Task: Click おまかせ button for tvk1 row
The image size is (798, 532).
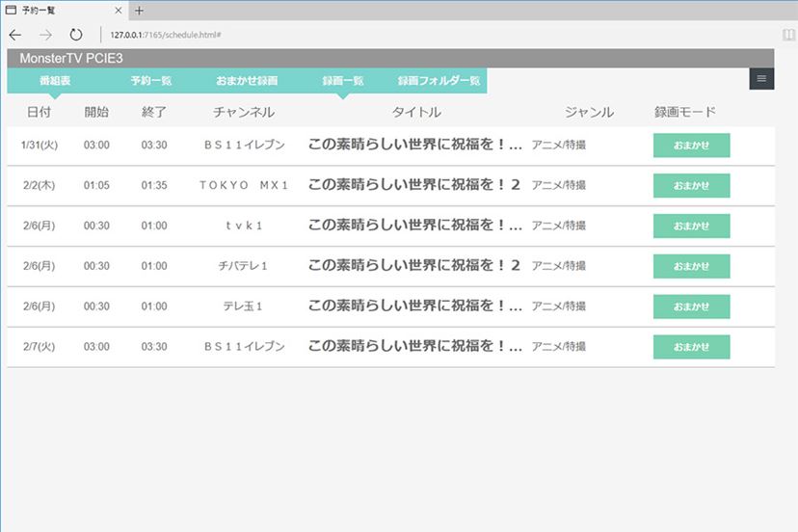Action: coord(691,226)
